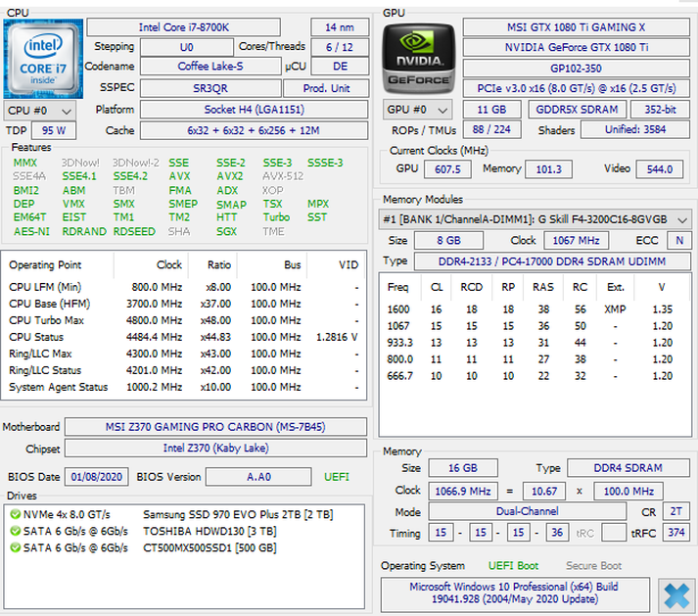698x616 pixels.
Task: Click the NVIDIA GeForce logo
Action: [x=418, y=59]
